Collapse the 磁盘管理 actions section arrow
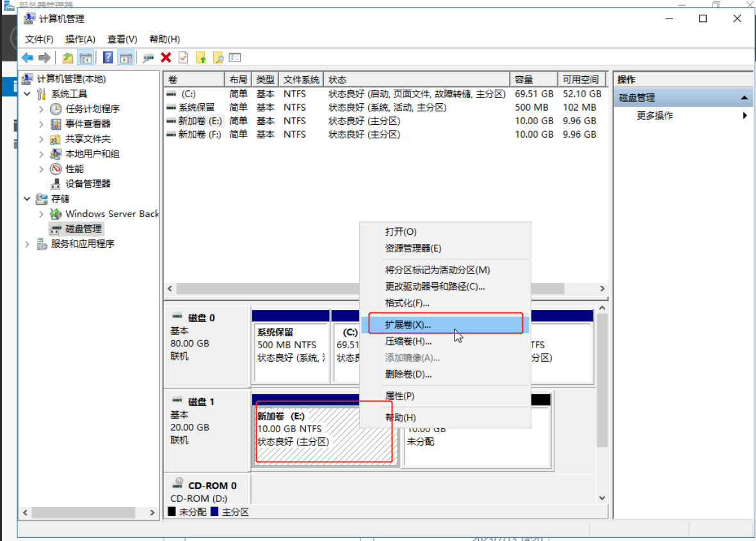 pyautogui.click(x=744, y=98)
